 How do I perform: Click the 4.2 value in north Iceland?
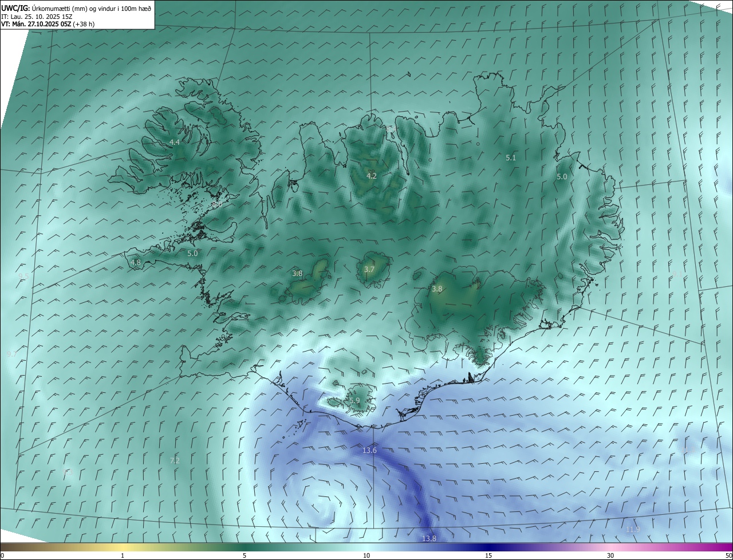click(372, 176)
